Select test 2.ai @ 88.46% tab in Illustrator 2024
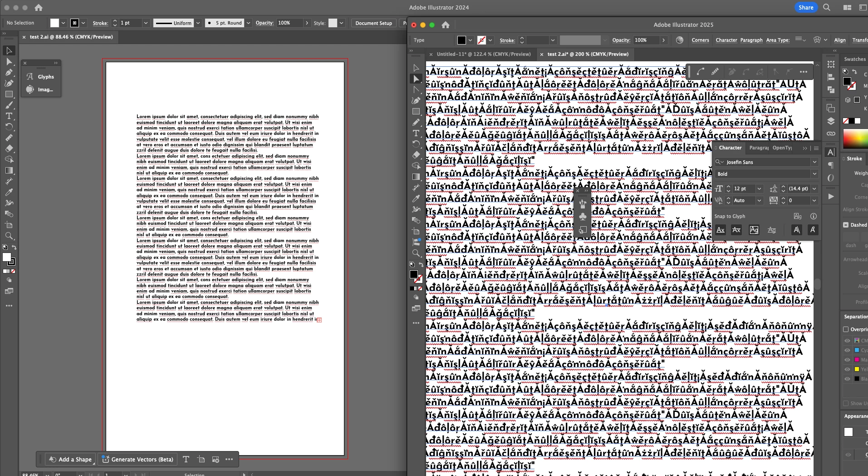This screenshot has width=868, height=476. click(x=71, y=37)
